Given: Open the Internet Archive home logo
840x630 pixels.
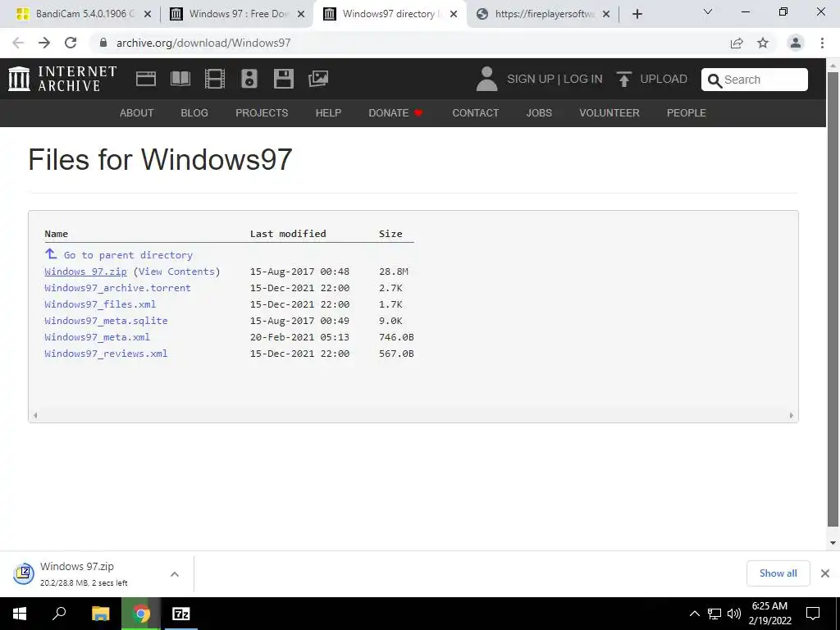Looking at the screenshot, I should pos(62,79).
